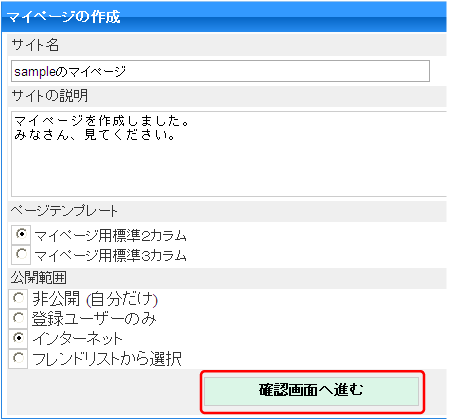Click the サイト名 text input field
Screen dimensions: 453x420
click(x=220, y=71)
